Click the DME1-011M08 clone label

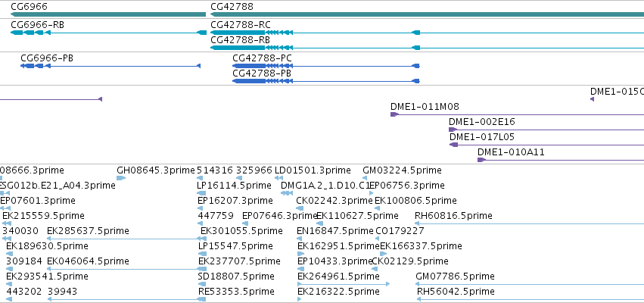coord(425,107)
